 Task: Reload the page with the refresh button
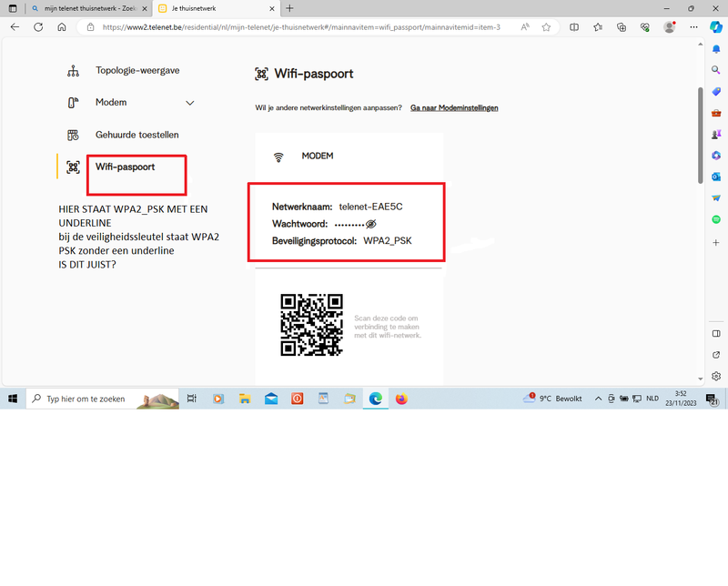click(38, 27)
